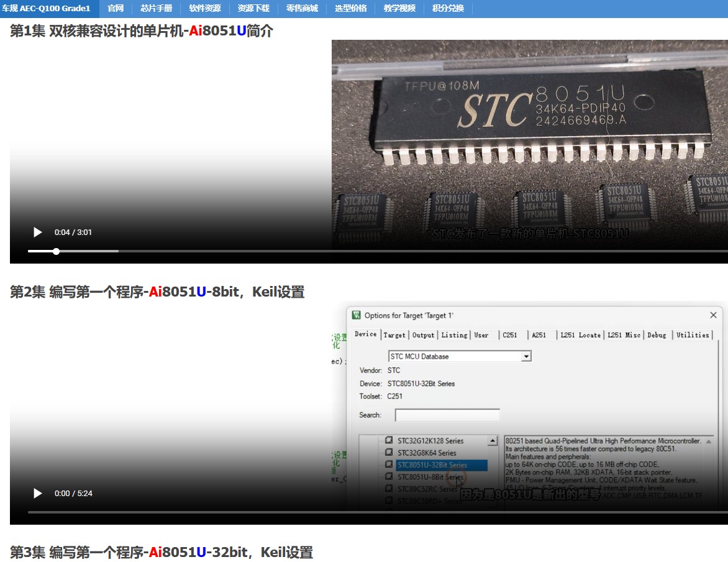
Task: Select STC89C52RC Series in device list
Action: pos(427,489)
